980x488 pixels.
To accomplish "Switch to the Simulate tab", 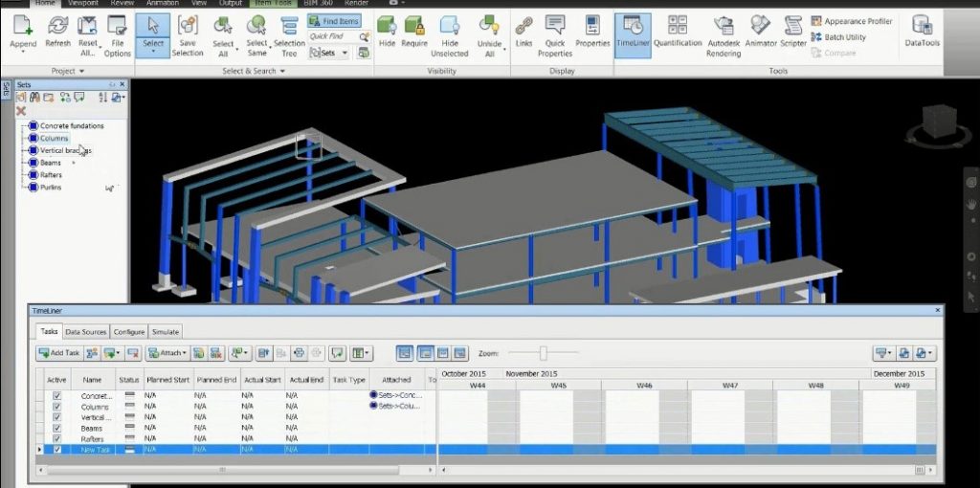I will tap(166, 332).
